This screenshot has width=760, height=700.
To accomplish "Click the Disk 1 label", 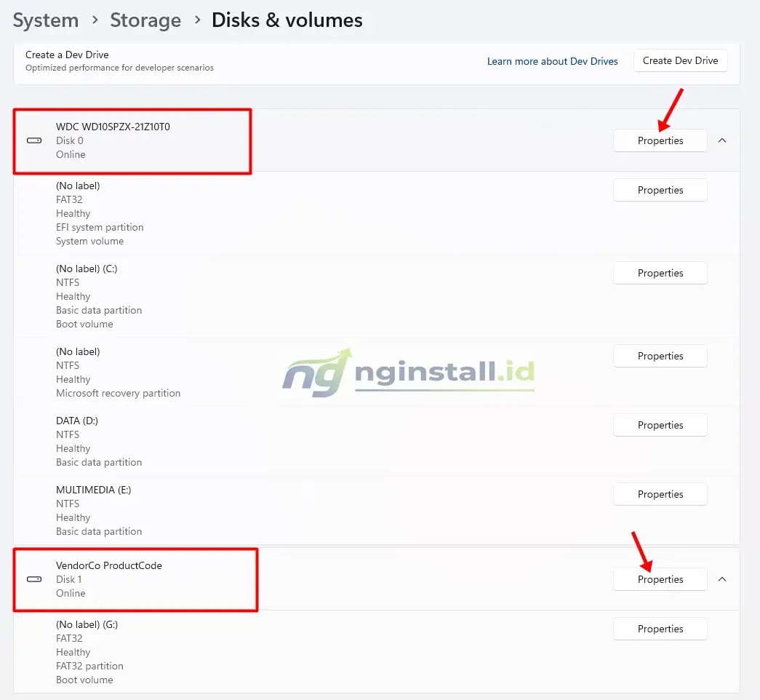I will point(69,579).
